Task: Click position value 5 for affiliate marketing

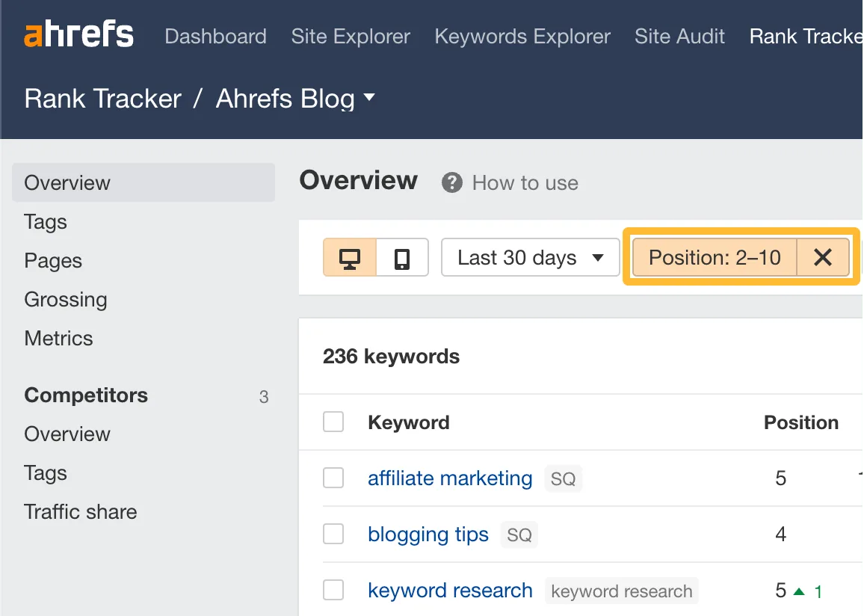Action: tap(781, 478)
